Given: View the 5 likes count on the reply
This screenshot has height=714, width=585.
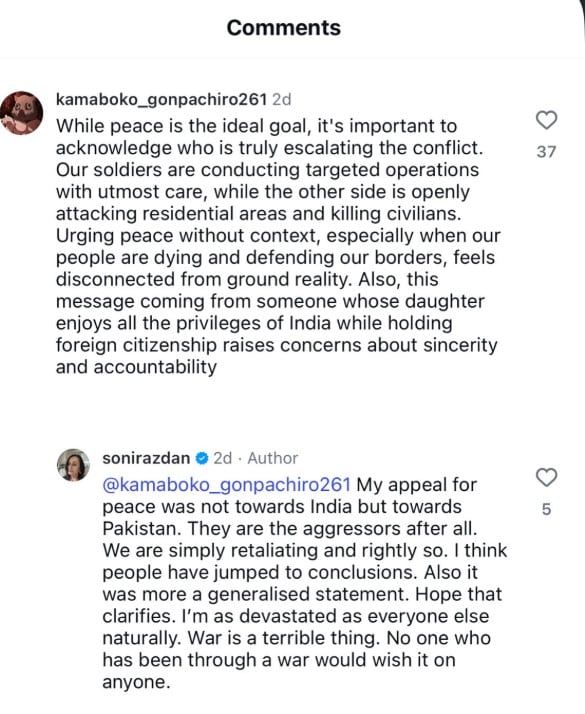Looking at the screenshot, I should (546, 509).
